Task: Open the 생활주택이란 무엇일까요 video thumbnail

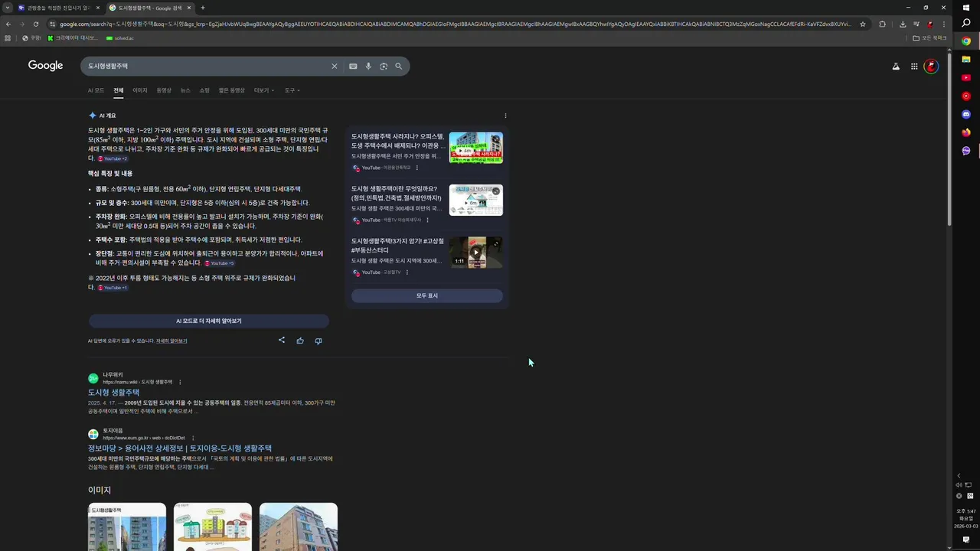Action: 476,200
